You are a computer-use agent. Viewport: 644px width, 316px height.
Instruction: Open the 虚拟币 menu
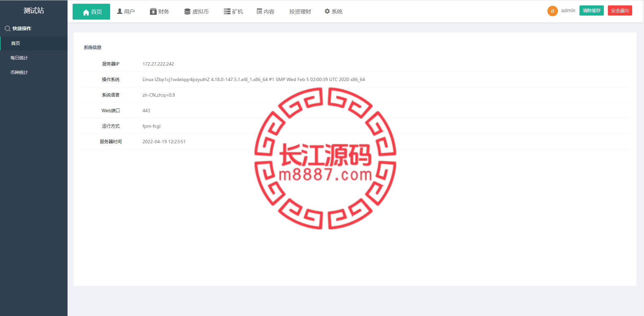pos(197,11)
